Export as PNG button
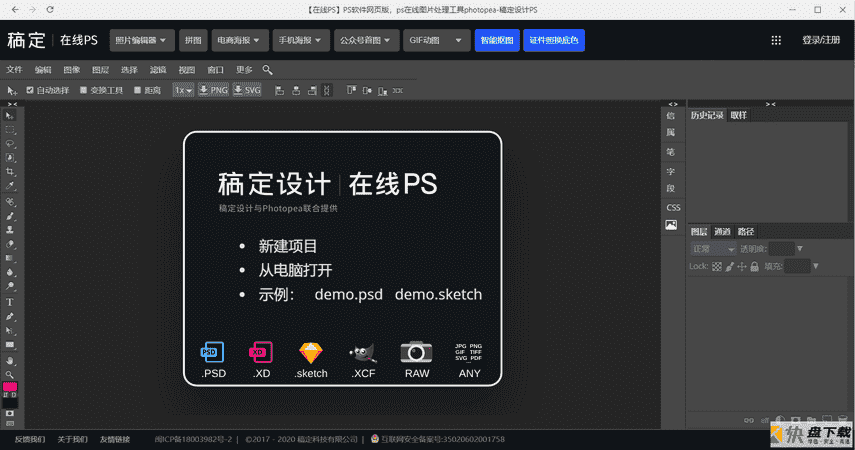The width and height of the screenshot is (855, 450). tap(213, 91)
